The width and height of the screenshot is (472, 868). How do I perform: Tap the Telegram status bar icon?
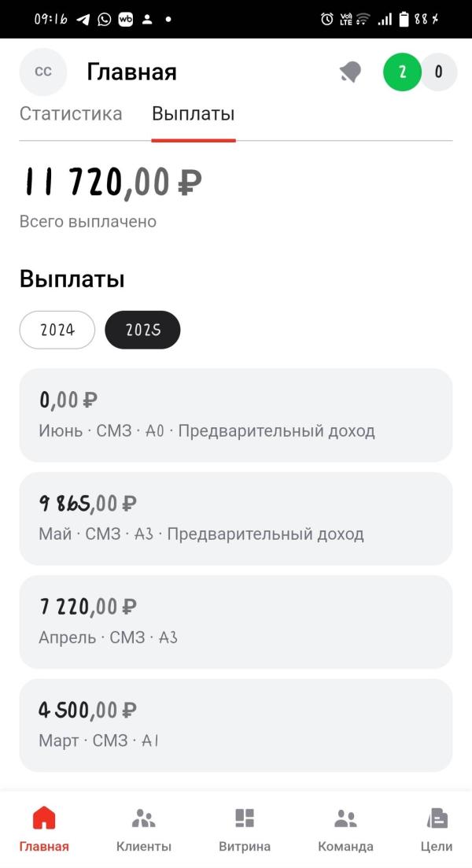[x=83, y=20]
